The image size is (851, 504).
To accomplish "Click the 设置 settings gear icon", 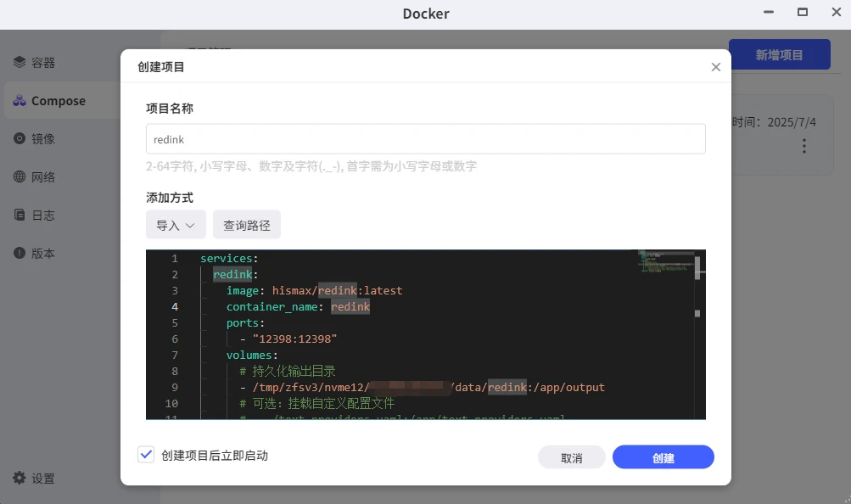I will point(20,479).
